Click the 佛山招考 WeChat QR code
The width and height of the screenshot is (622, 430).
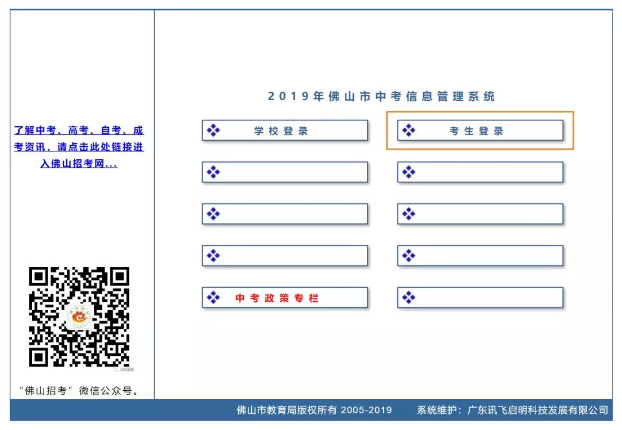[x=79, y=317]
